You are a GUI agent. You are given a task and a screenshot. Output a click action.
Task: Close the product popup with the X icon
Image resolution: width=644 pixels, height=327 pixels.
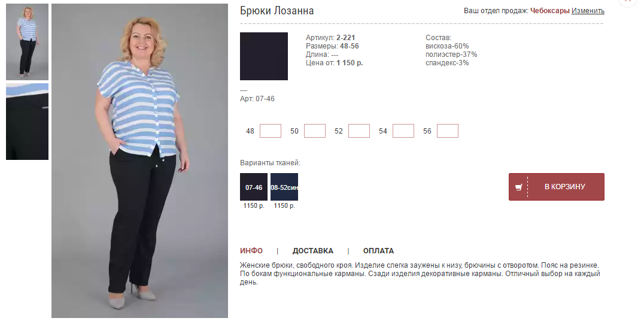click(x=628, y=2)
